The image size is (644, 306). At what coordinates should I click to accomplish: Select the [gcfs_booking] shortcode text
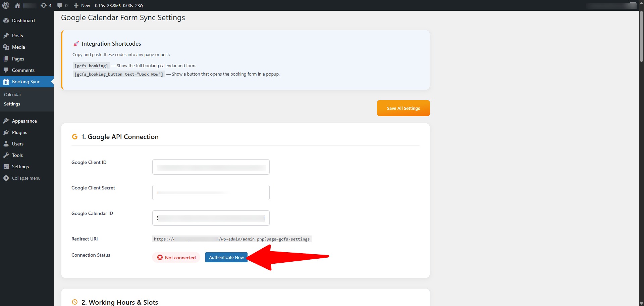click(91, 65)
